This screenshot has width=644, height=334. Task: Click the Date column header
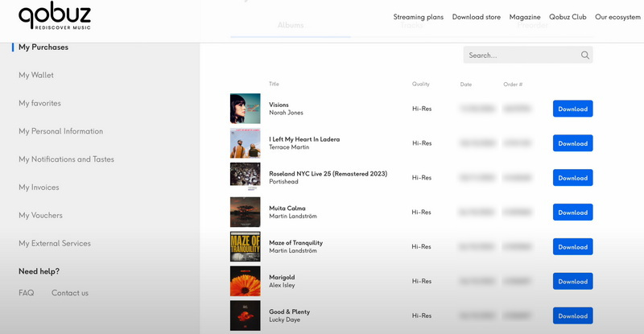[466, 85]
